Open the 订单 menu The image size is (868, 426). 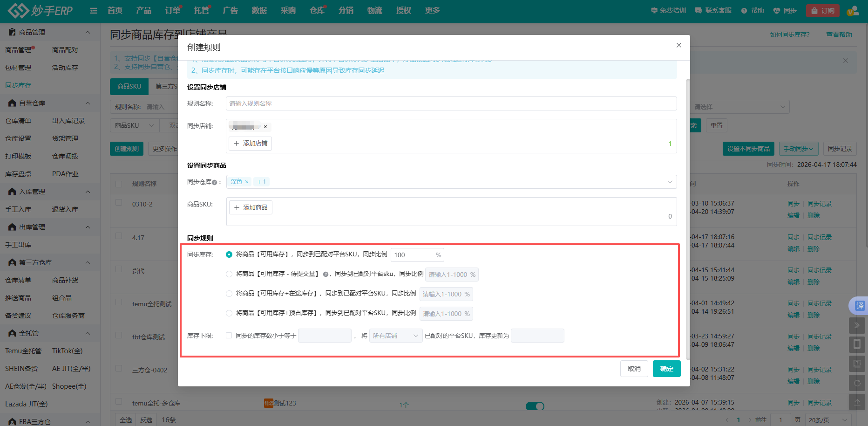point(173,10)
